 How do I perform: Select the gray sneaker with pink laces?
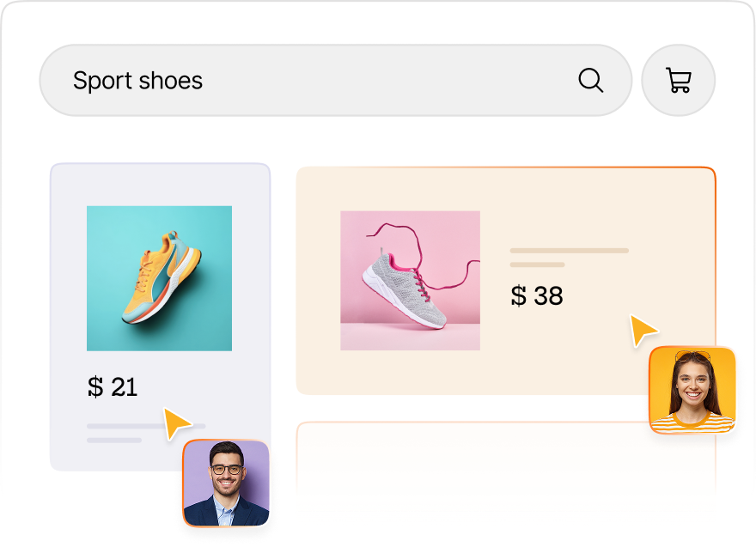click(x=411, y=281)
